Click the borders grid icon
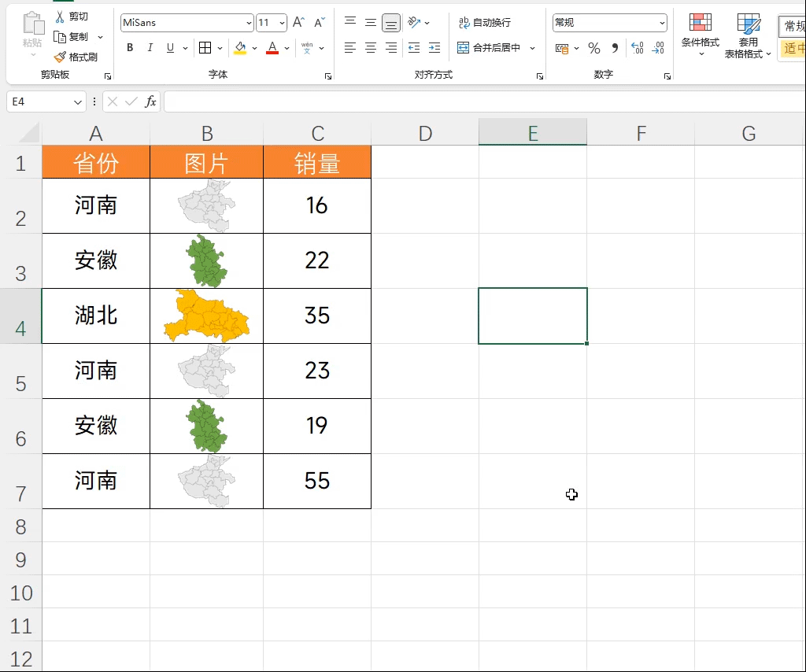The image size is (806, 672). tap(205, 48)
